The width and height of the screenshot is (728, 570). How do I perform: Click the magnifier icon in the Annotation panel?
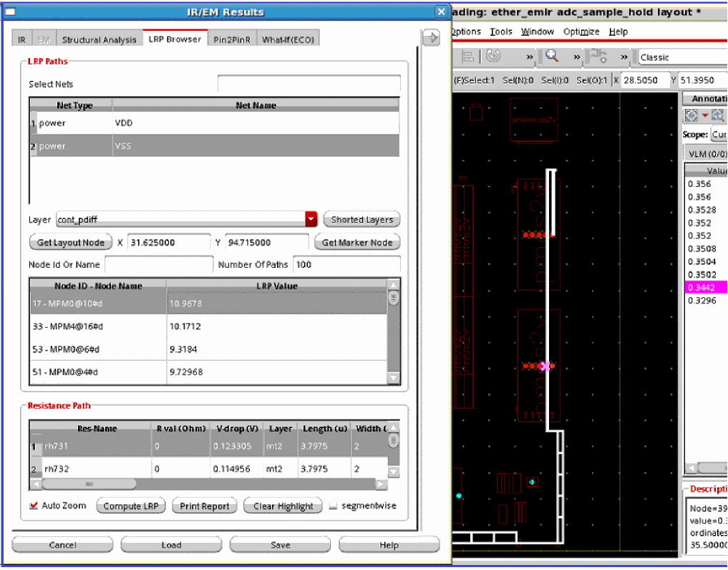(x=718, y=115)
